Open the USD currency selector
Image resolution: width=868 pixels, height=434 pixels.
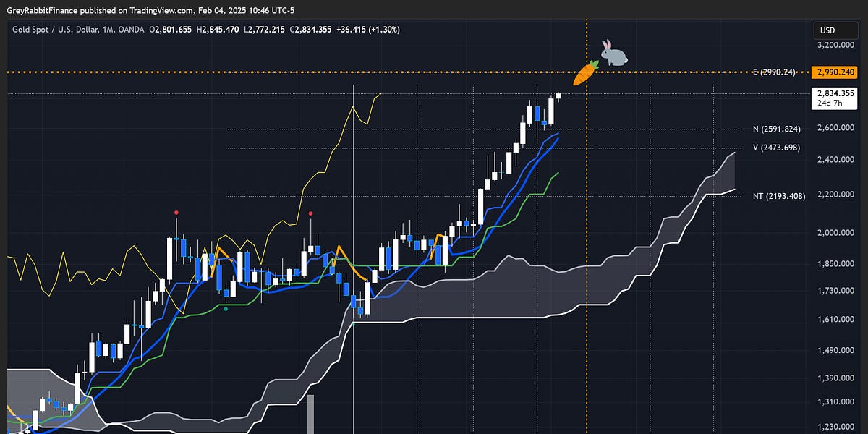835,30
